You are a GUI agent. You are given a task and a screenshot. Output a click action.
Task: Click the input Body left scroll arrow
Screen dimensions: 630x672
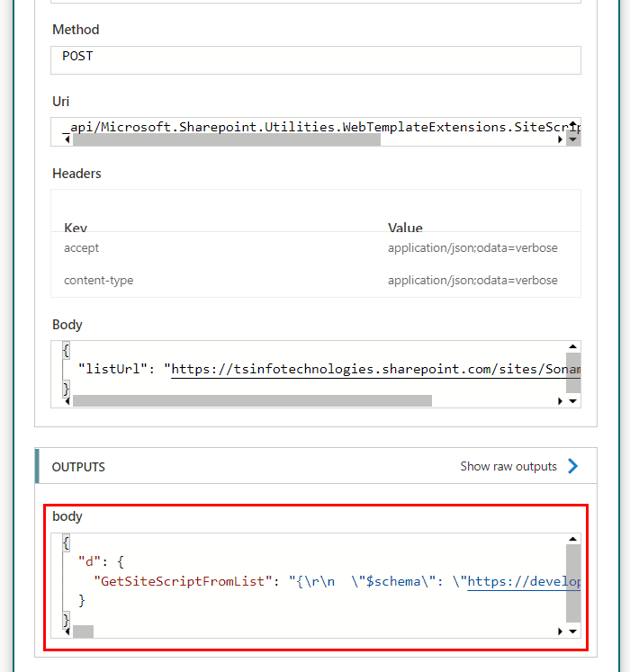pos(67,401)
